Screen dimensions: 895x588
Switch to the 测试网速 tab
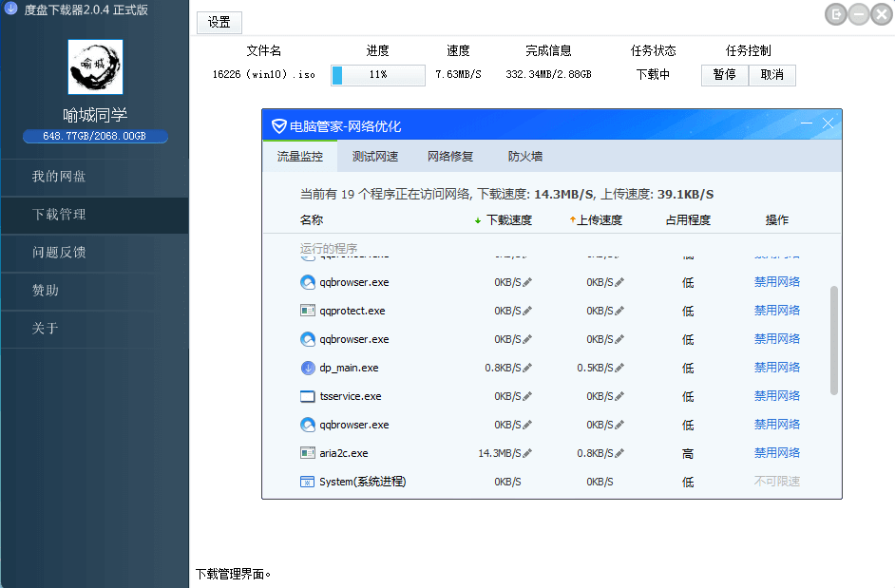coord(375,157)
